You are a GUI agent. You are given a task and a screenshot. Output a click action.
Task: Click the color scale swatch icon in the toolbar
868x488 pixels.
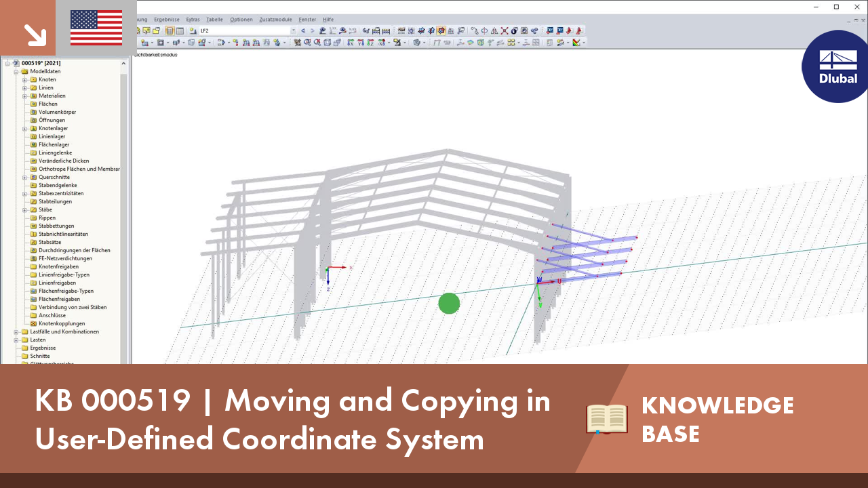(575, 42)
